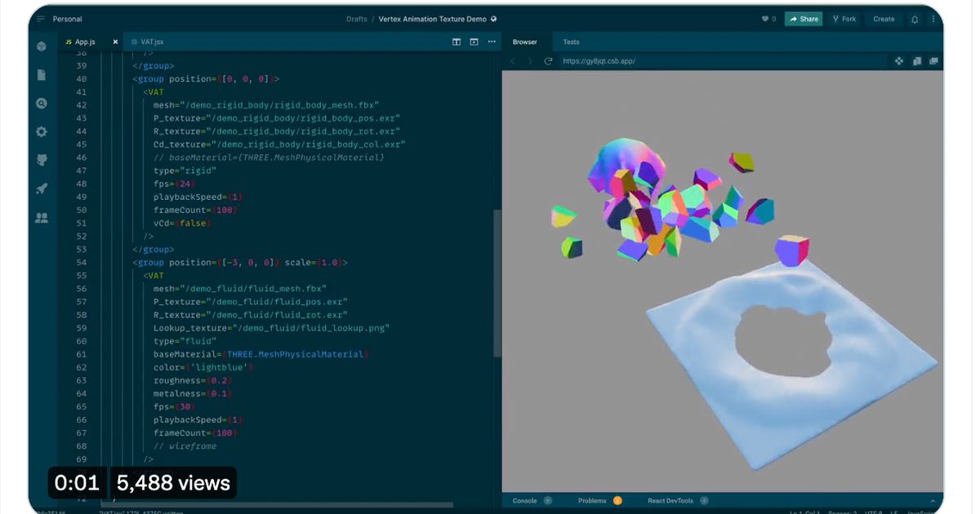The image size is (980, 514).
Task: Open the Explorer files panel in the sidebar
Action: click(41, 74)
